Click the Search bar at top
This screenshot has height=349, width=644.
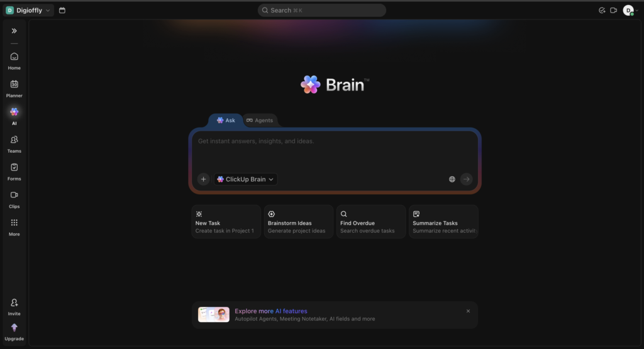[x=321, y=10]
